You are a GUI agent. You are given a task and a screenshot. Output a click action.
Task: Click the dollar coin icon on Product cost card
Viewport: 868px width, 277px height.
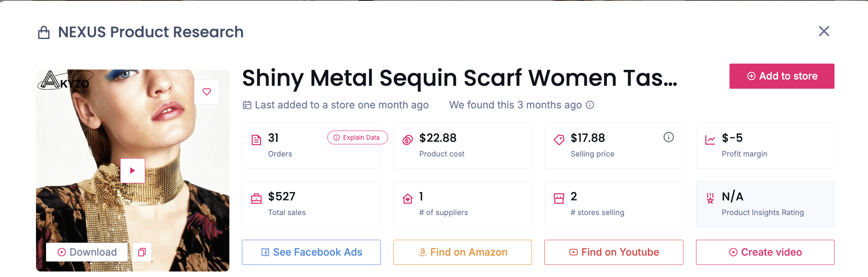coord(407,138)
